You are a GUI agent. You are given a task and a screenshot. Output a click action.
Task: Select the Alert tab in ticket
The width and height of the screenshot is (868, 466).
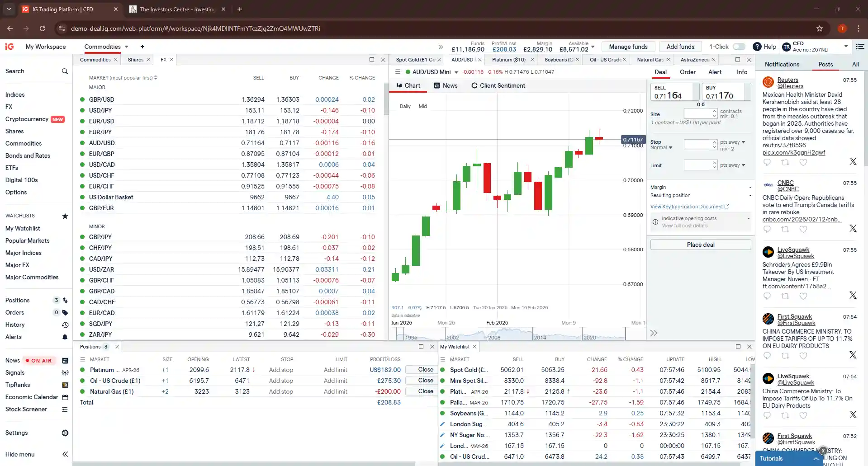coord(715,72)
